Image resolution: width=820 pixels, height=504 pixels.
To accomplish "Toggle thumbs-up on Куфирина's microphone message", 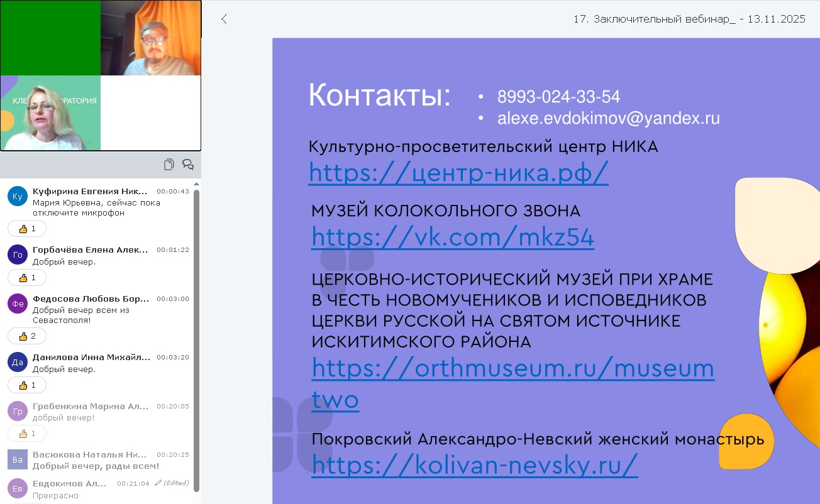I will 27,229.
